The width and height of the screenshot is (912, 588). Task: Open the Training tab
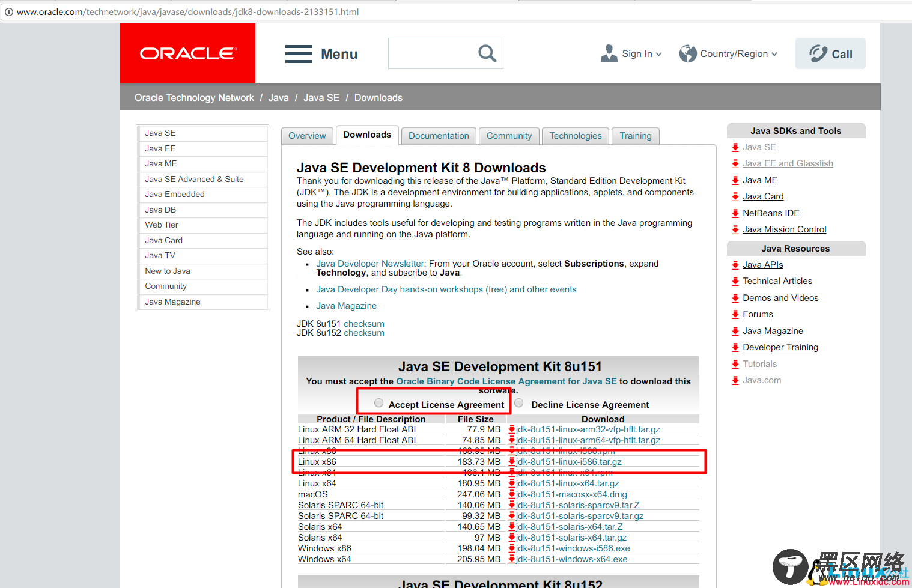636,136
